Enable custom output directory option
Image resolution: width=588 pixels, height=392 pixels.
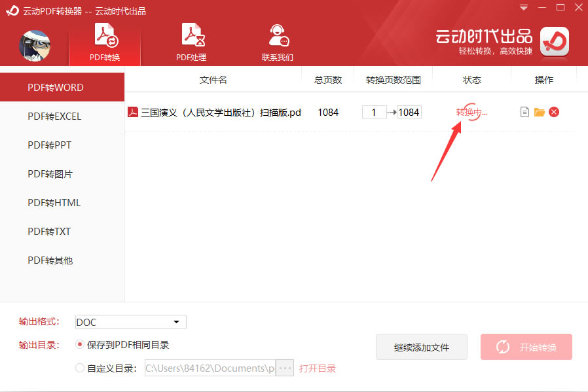point(80,368)
